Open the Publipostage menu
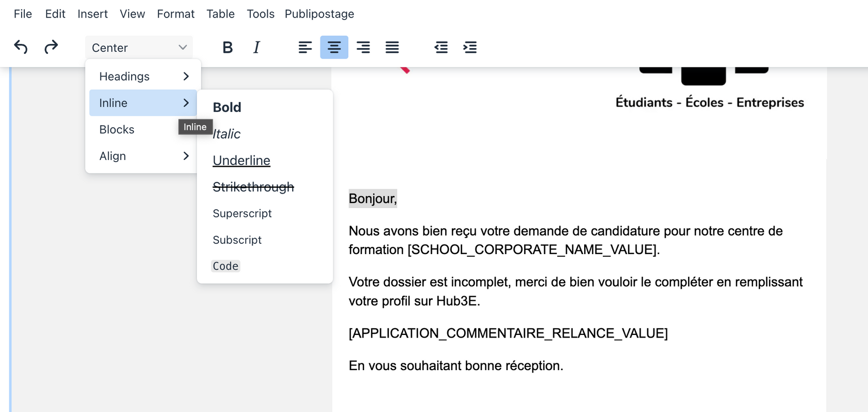 pos(319,14)
